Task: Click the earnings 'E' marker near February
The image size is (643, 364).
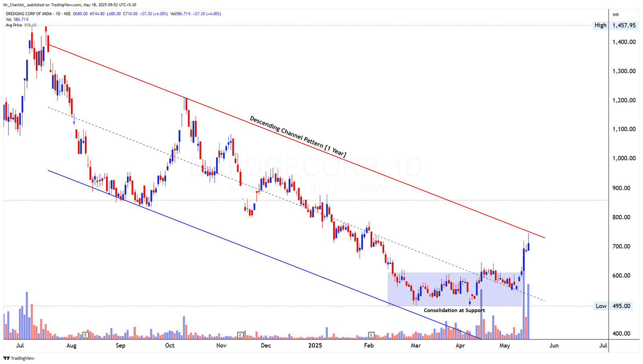Action: (371, 335)
